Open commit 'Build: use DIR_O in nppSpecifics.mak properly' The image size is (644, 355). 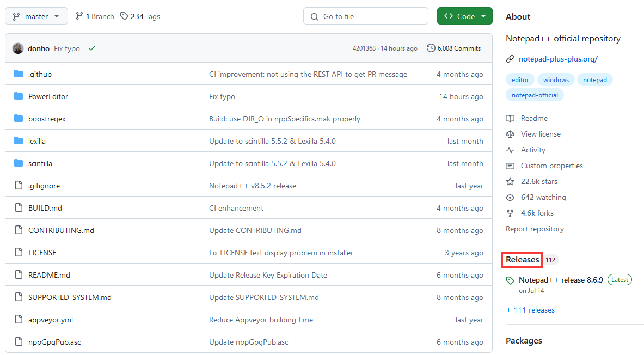[285, 119]
